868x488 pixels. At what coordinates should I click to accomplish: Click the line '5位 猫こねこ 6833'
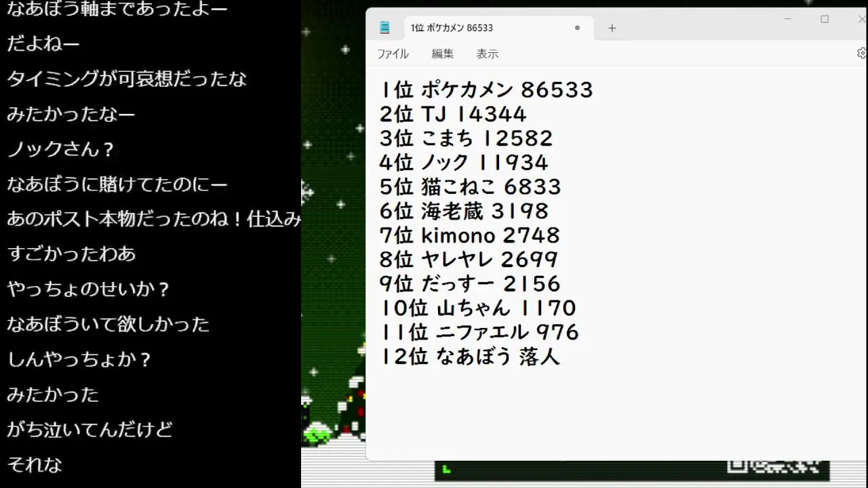click(471, 186)
